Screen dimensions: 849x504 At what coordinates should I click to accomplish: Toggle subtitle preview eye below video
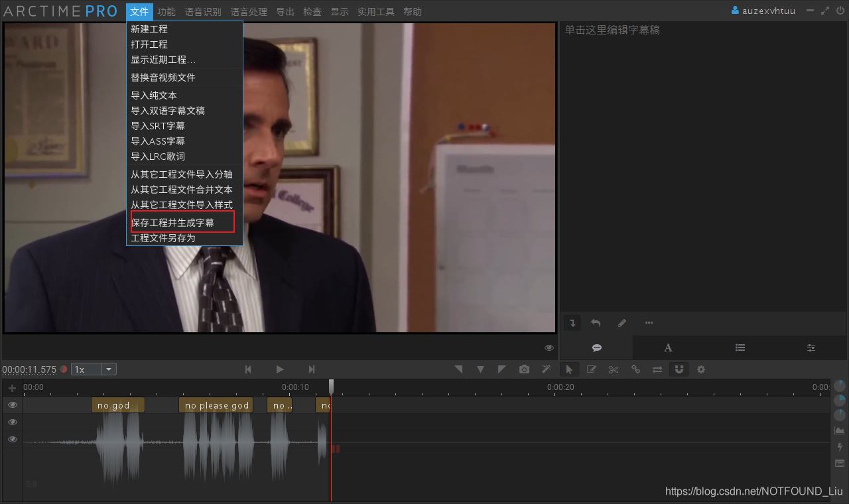(x=549, y=347)
